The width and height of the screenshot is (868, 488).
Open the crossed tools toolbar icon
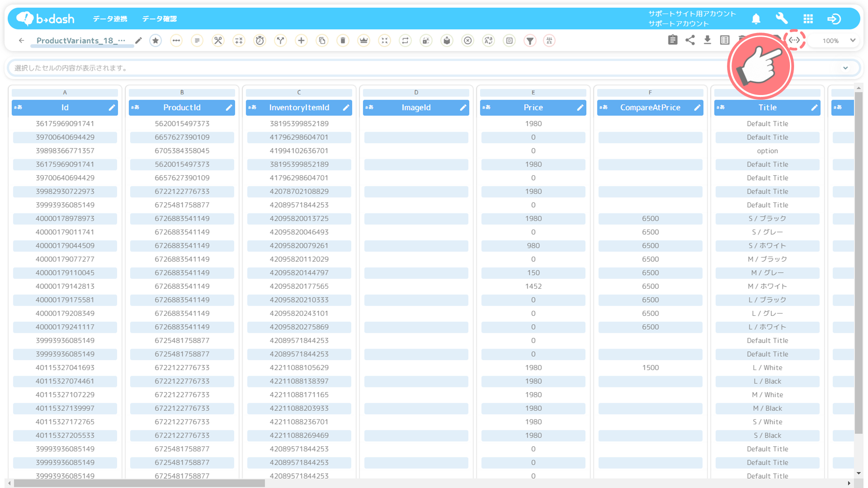(218, 40)
